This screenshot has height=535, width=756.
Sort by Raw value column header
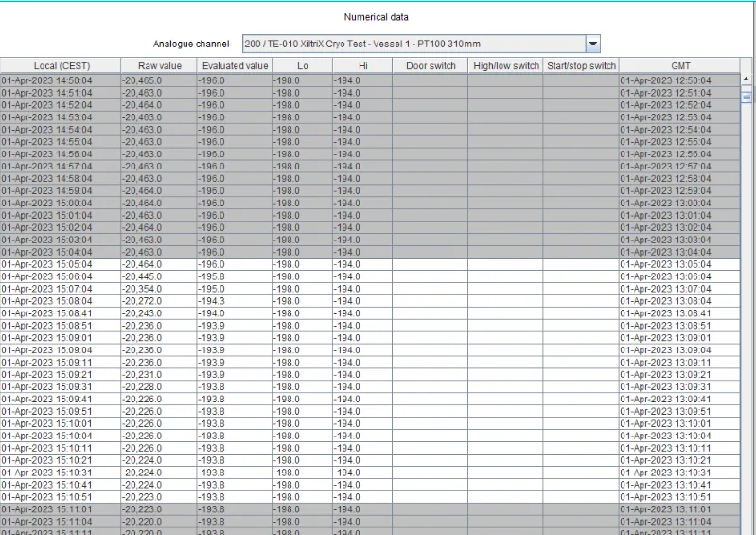point(159,65)
